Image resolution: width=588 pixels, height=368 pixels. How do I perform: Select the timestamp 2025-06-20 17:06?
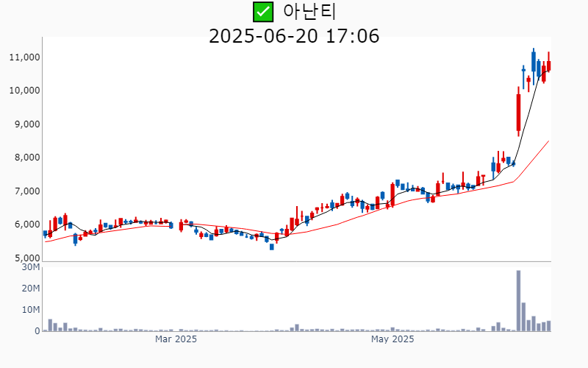coord(294,36)
